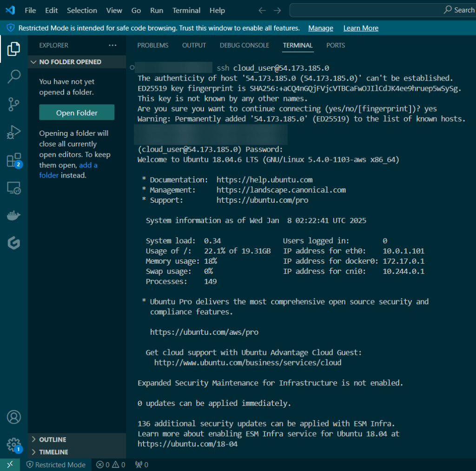Click the Open Folder button

pyautogui.click(x=77, y=113)
